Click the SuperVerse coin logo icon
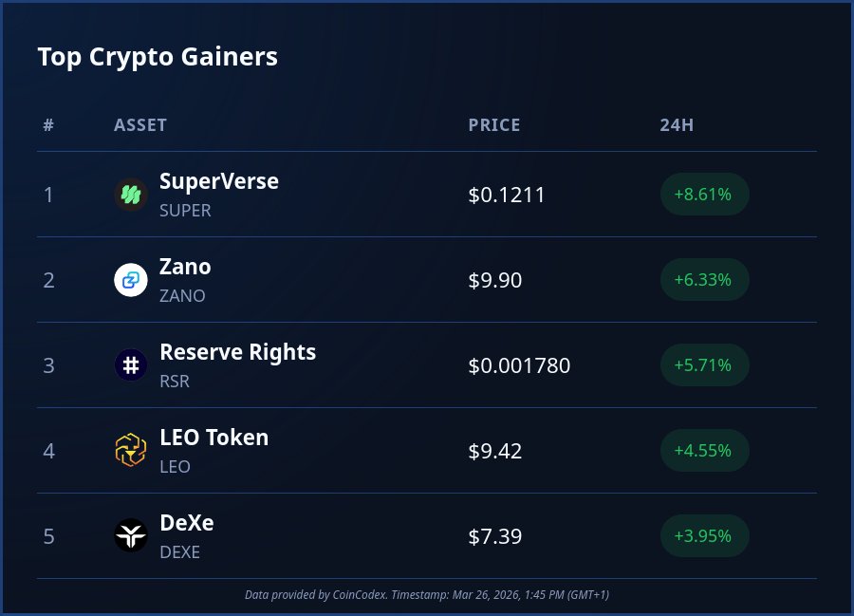Viewport: 854px width, 616px height. click(x=131, y=195)
